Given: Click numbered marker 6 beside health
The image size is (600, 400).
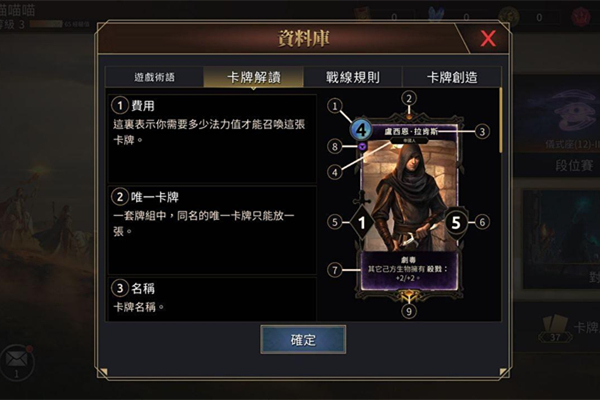Looking at the screenshot, I should 482,222.
